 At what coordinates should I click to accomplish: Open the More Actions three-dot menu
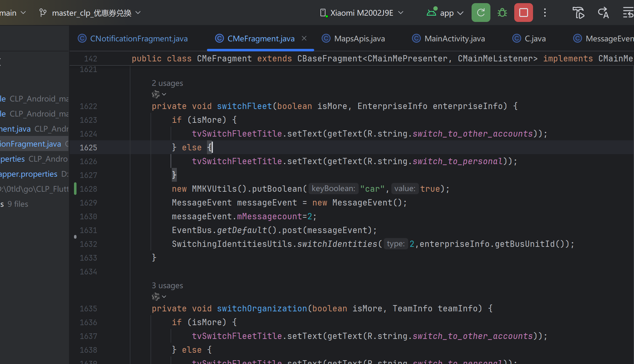pyautogui.click(x=545, y=13)
